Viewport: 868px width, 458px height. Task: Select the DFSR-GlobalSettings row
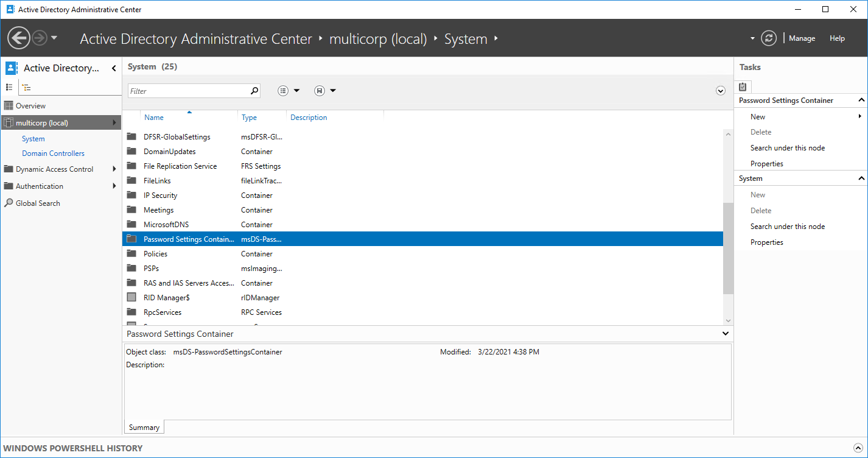pos(422,137)
